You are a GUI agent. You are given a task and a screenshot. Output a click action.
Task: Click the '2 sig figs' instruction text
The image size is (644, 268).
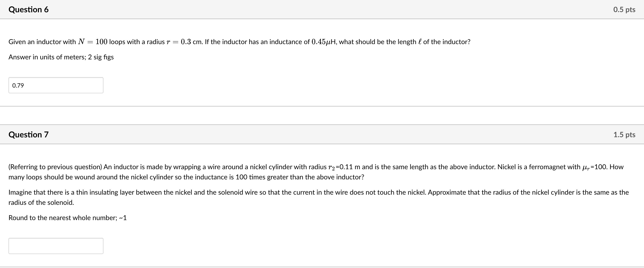coord(101,57)
